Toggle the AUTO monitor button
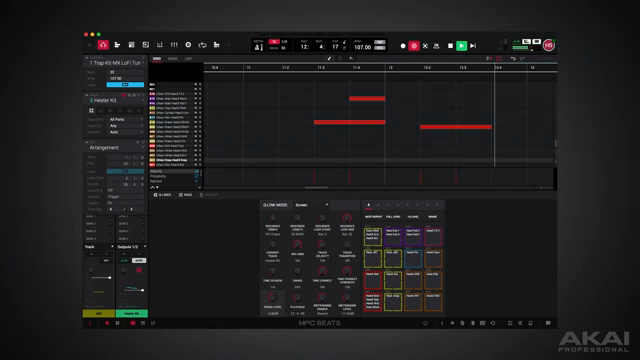Image resolution: width=640 pixels, height=360 pixels. [139, 260]
